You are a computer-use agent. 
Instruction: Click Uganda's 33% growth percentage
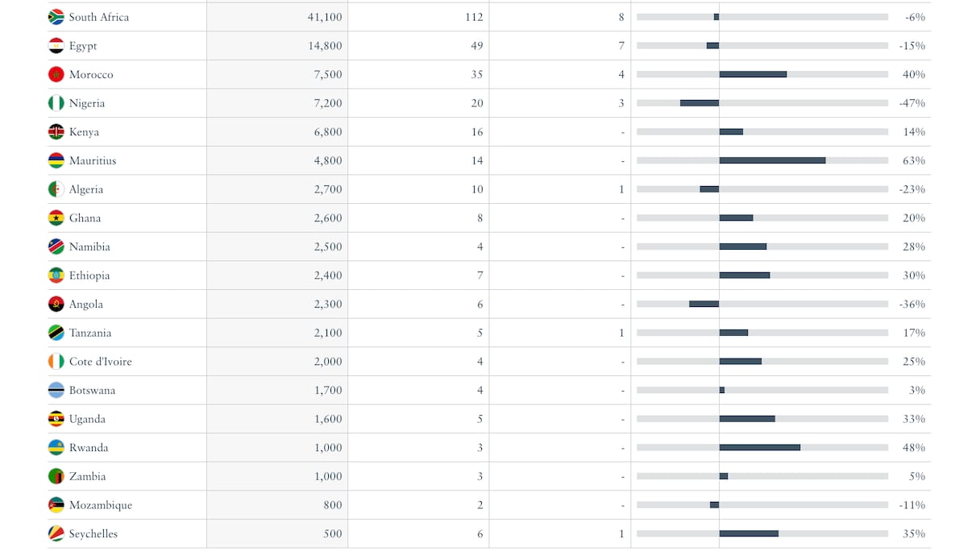tap(914, 419)
